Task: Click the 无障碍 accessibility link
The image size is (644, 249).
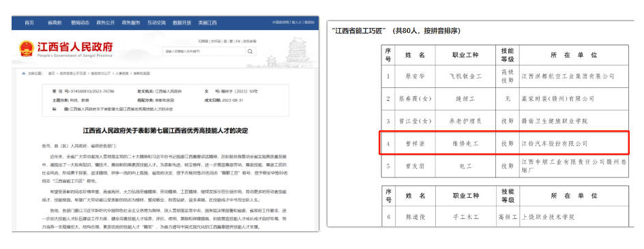Action: pos(203,42)
